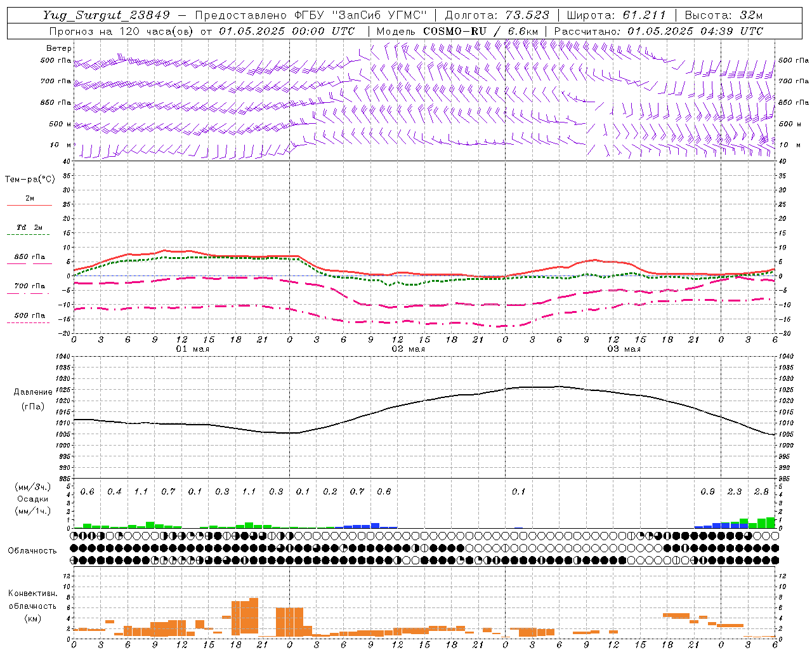Click the Осадки panel label

(x=33, y=499)
